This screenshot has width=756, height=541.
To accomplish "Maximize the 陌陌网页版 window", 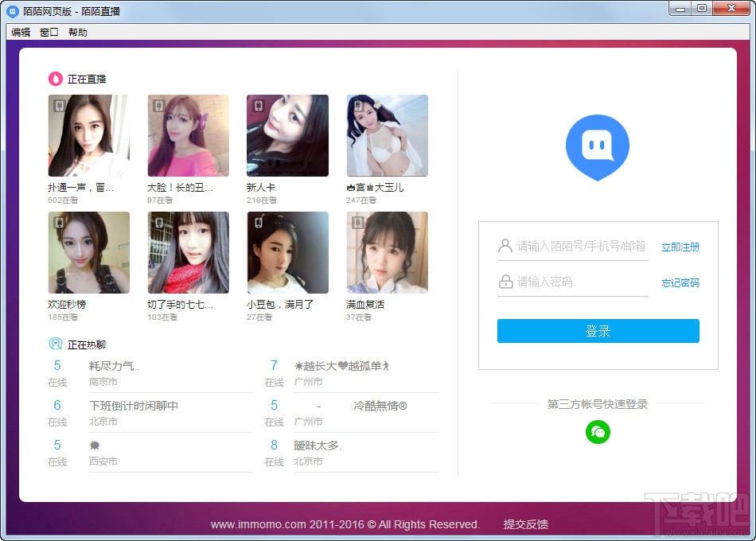I will point(702,8).
